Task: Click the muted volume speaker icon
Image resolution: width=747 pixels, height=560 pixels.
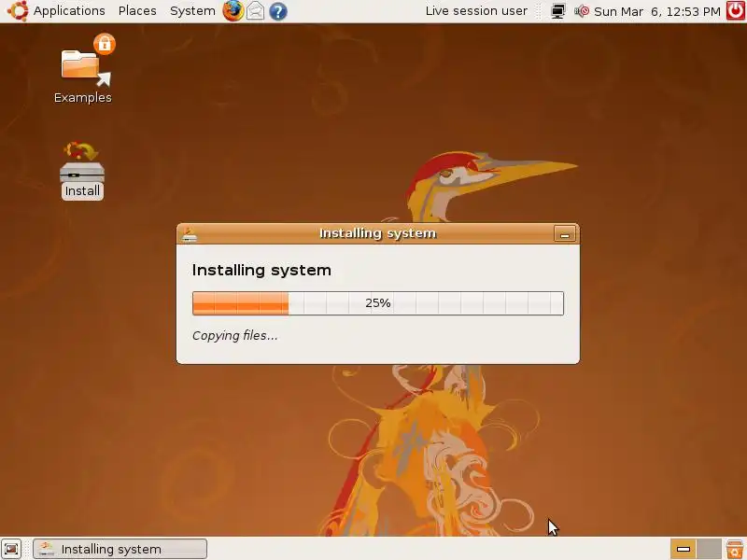Action: tap(582, 11)
